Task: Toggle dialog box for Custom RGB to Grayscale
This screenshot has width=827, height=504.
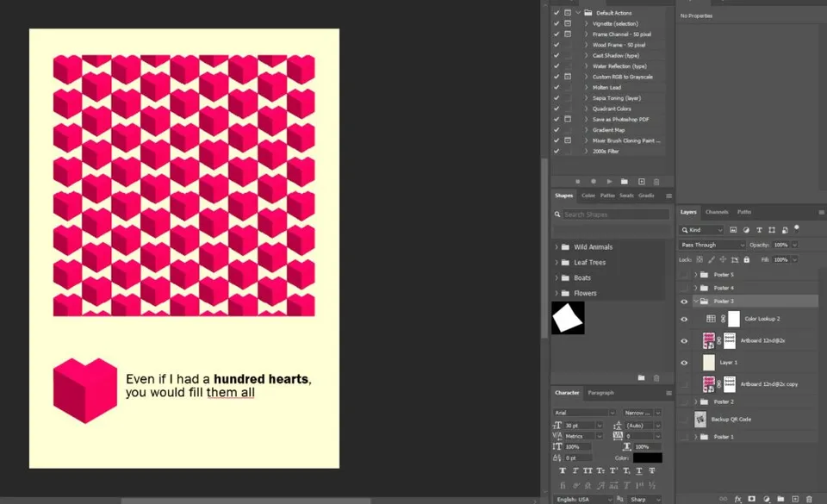Action: tap(568, 77)
